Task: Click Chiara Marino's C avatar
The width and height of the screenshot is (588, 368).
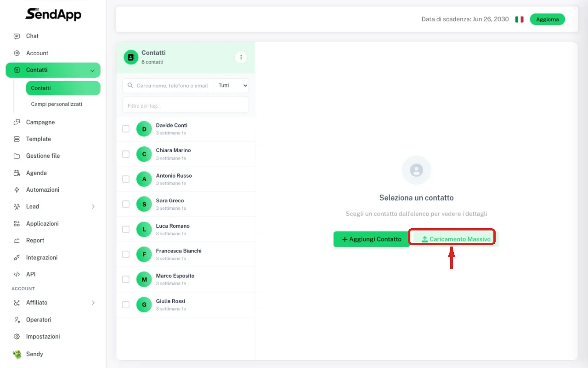Action: pyautogui.click(x=144, y=154)
